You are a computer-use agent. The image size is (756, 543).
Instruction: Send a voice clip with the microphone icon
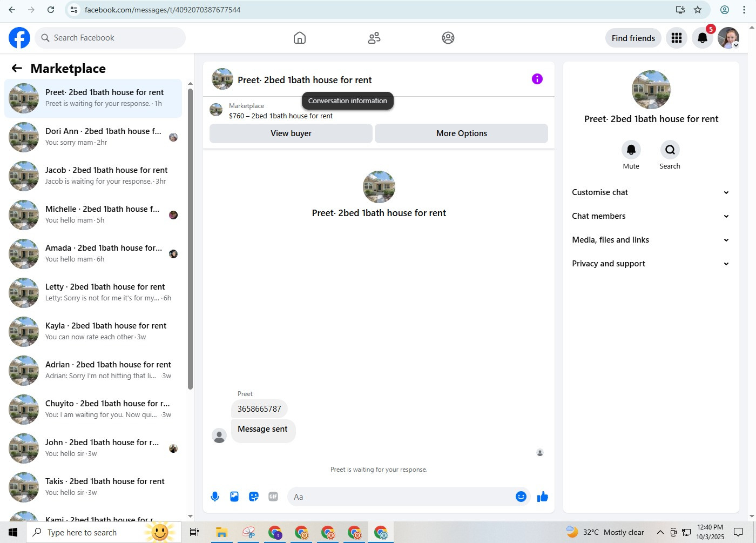[215, 497]
